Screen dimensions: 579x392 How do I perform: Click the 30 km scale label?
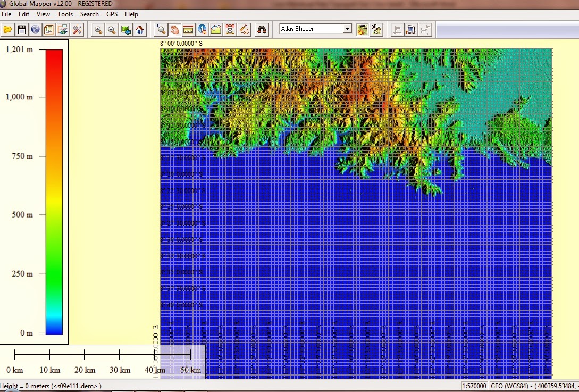point(120,370)
